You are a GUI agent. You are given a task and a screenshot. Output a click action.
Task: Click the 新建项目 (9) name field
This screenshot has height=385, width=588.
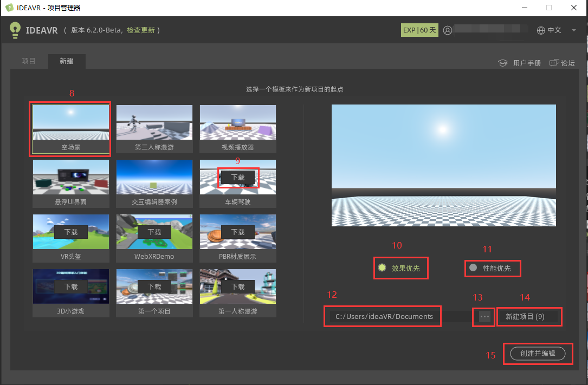click(x=528, y=316)
